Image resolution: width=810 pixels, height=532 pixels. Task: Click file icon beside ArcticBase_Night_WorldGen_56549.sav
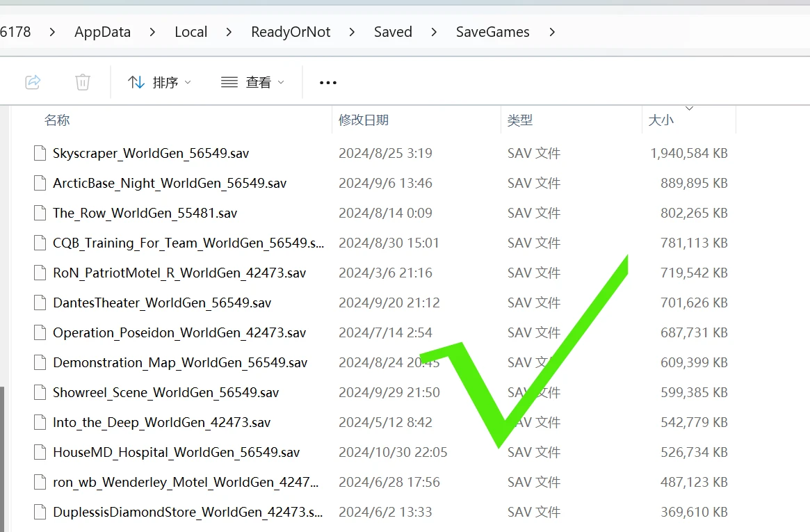pyautogui.click(x=40, y=183)
